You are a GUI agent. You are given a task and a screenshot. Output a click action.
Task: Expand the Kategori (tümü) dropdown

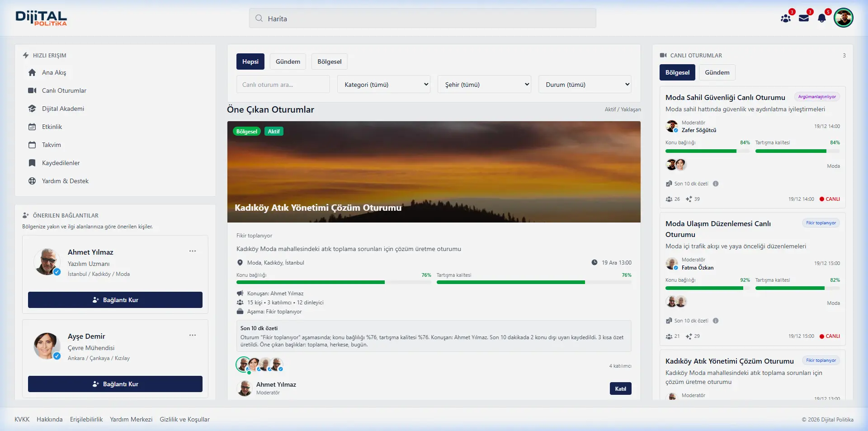(384, 85)
